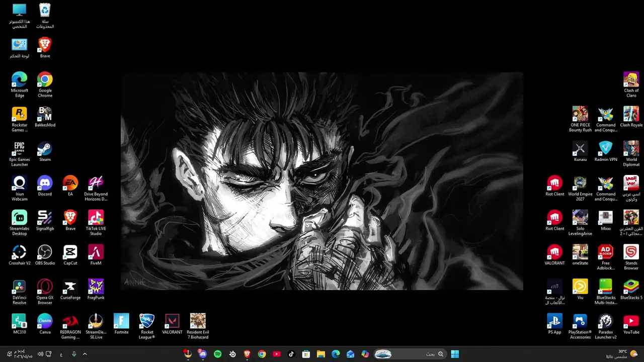
Task: Select Streamlabs Desktop icon
Action: click(20, 223)
